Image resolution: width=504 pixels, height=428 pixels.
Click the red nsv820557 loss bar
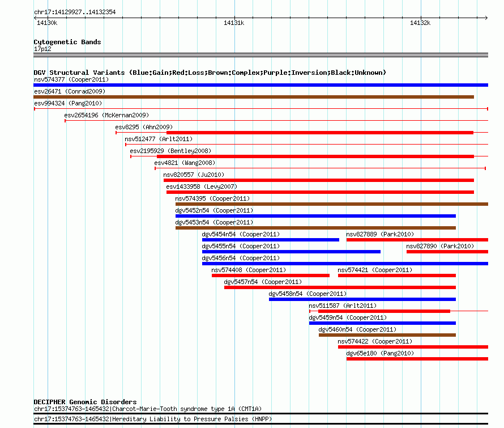point(319,180)
